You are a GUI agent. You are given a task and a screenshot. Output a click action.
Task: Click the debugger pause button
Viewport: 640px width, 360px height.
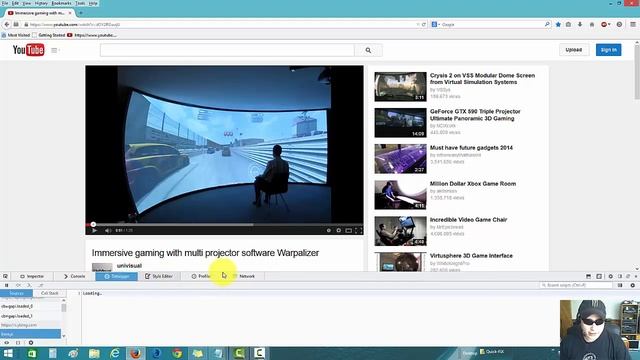(7, 285)
